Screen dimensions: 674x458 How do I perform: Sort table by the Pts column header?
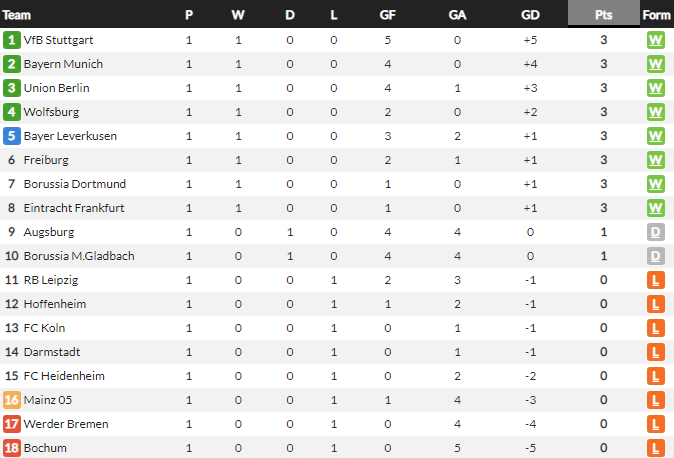coord(603,15)
